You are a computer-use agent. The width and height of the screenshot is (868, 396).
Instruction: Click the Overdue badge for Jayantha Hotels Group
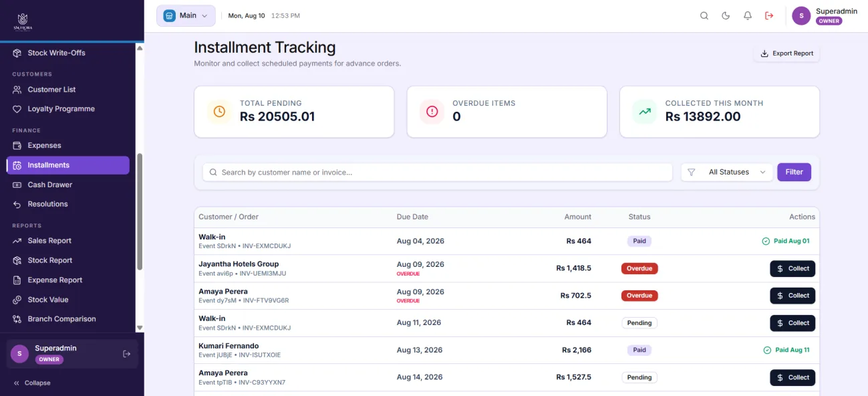pyautogui.click(x=639, y=268)
